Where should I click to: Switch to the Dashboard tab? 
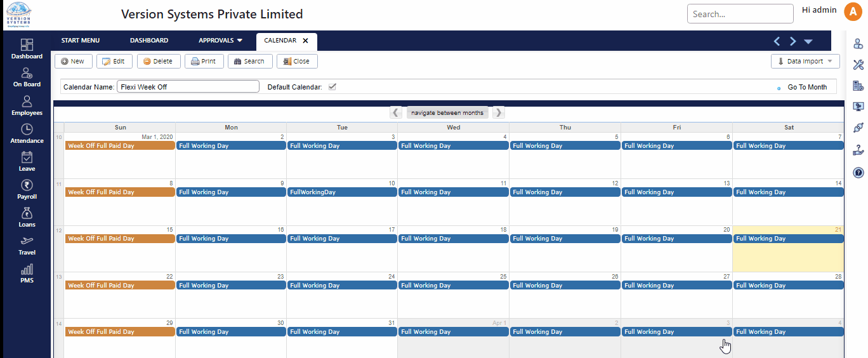(x=149, y=41)
